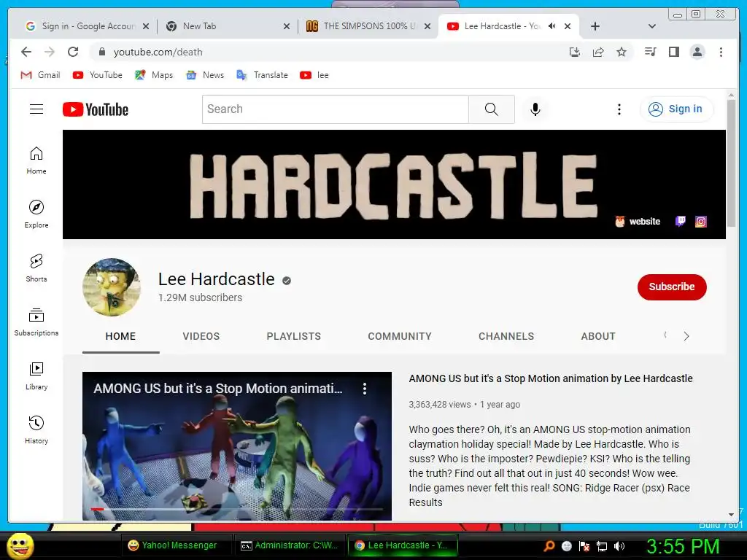
Task: Click the scrollbar down arrow
Action: 731,515
